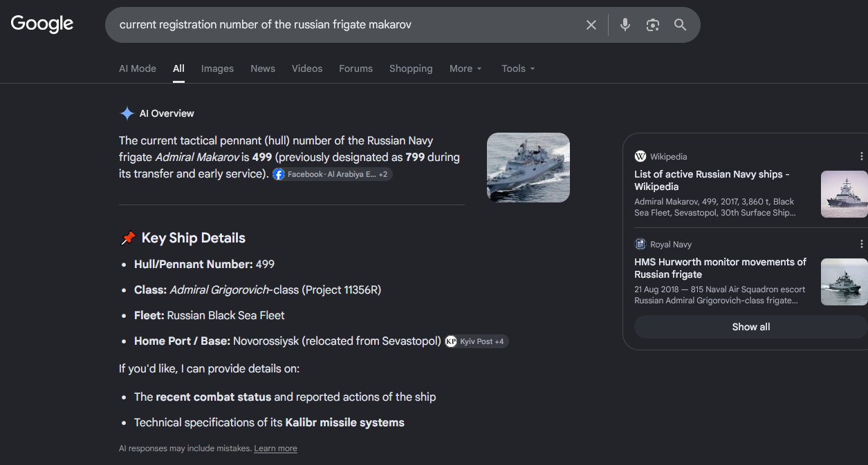
Task: Submit search with magnifying glass icon
Action: pyautogui.click(x=681, y=25)
